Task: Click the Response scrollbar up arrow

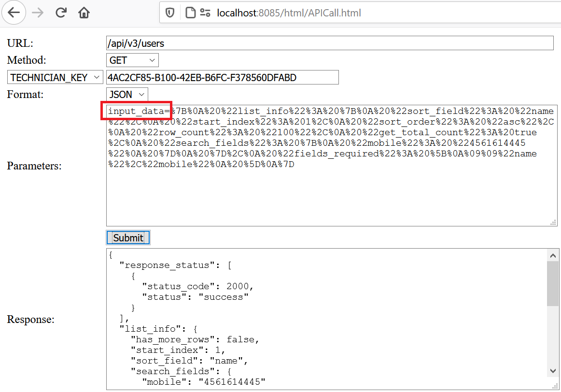Action: pos(553,255)
